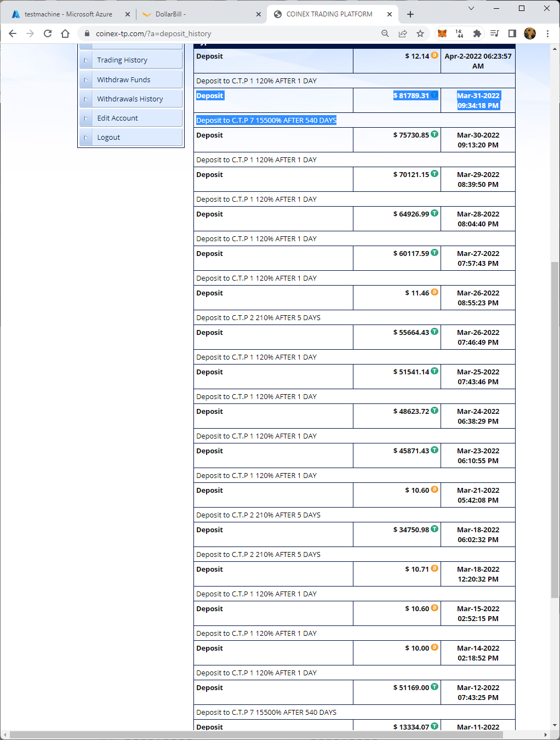
Task: Toggle the browser side panel
Action: point(512,33)
